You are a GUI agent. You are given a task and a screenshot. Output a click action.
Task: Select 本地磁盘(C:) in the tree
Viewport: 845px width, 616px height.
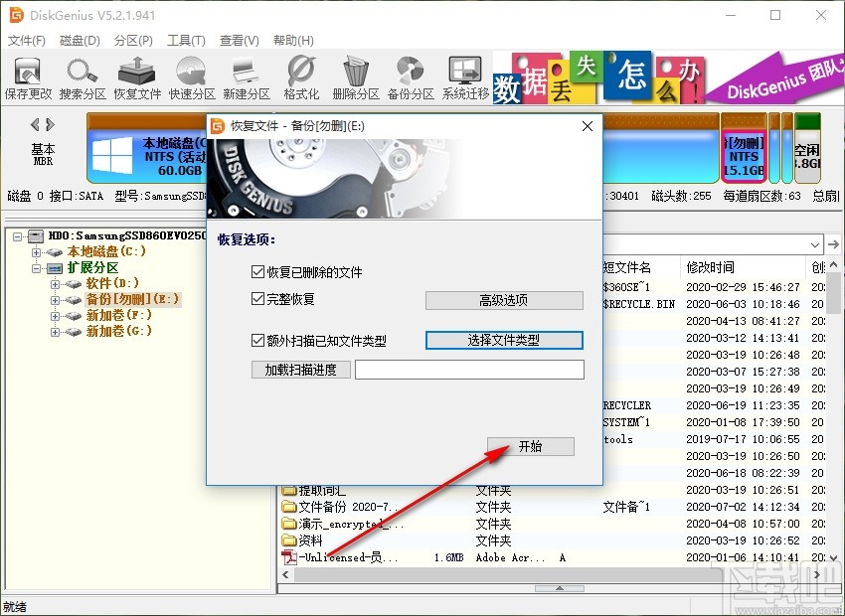[106, 251]
